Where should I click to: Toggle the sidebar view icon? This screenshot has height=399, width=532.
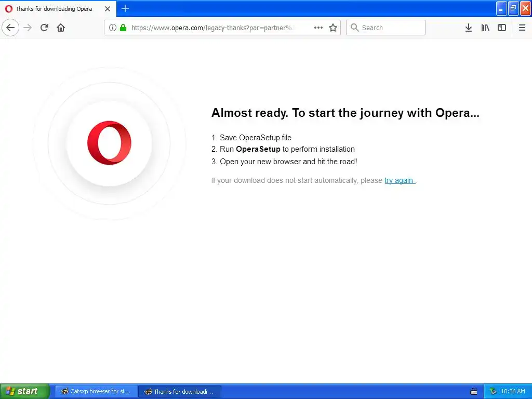502,28
